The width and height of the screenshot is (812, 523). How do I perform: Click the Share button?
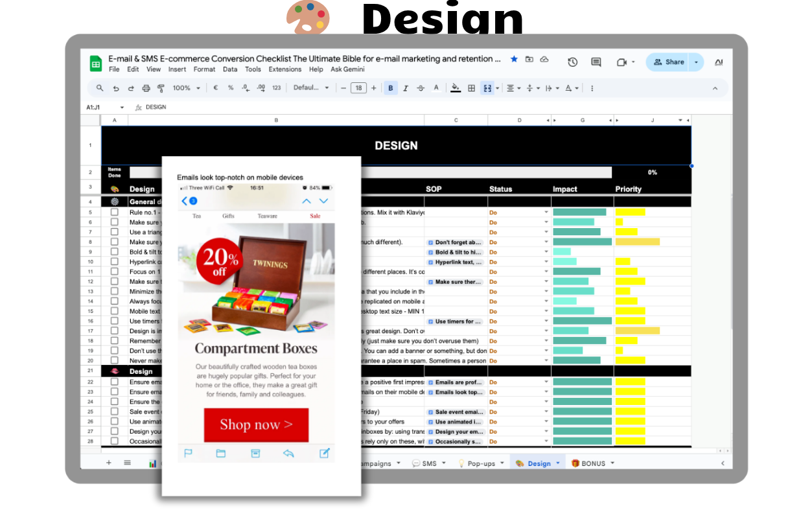tap(668, 62)
